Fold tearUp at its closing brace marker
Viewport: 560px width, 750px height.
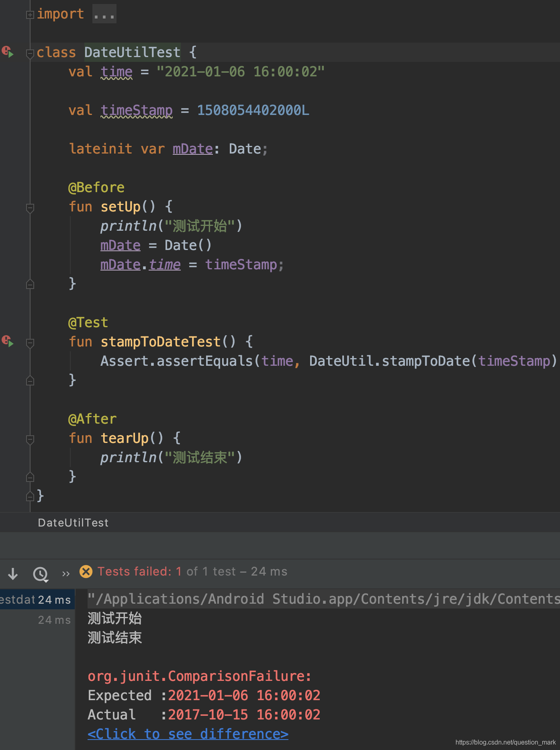point(30,477)
